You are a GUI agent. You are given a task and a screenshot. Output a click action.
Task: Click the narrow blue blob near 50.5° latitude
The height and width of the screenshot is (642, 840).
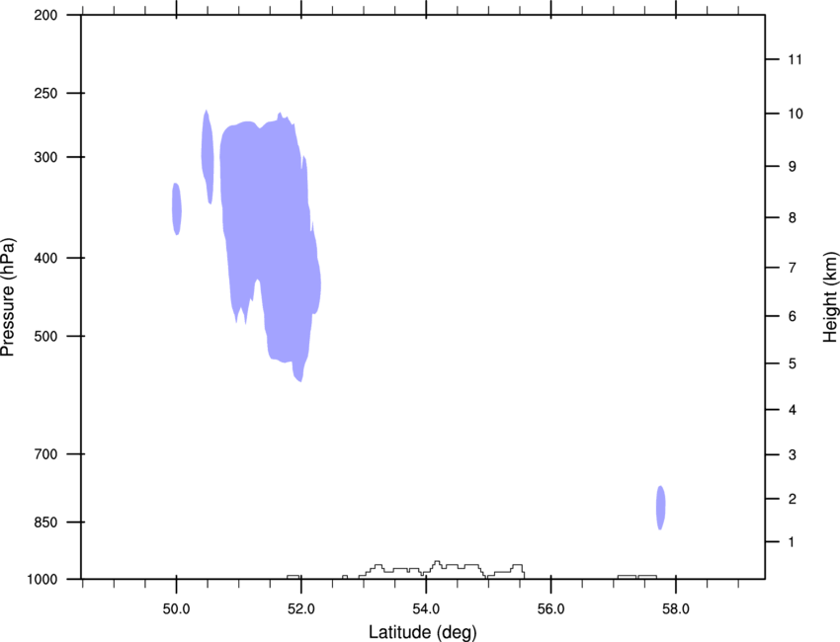pos(208,157)
